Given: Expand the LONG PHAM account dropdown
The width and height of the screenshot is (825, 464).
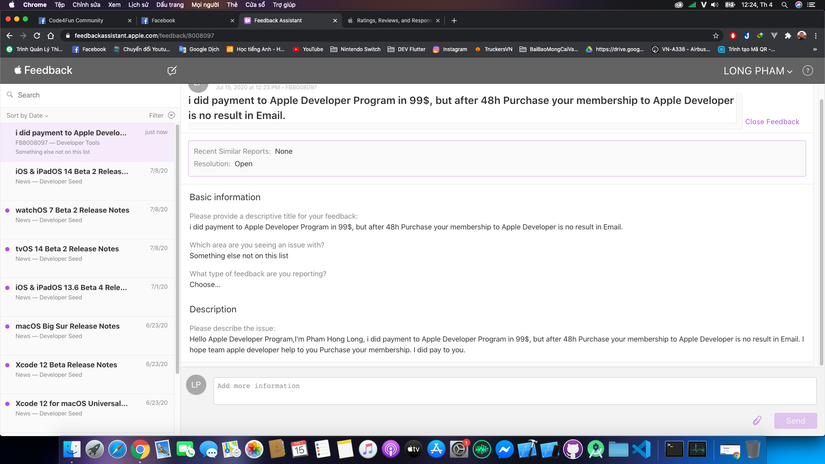Looking at the screenshot, I should point(758,71).
